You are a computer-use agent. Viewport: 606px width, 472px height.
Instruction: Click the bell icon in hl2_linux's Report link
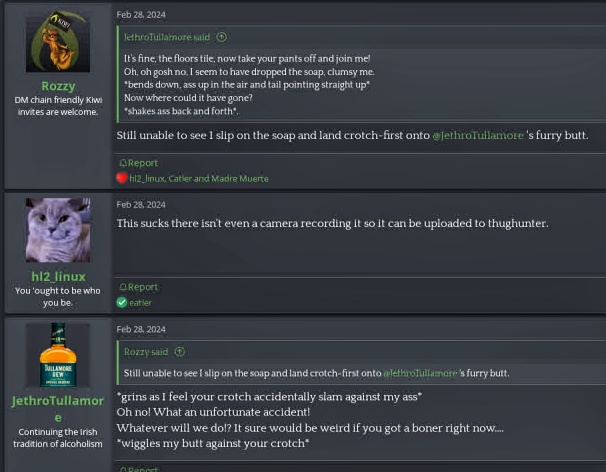pos(123,287)
